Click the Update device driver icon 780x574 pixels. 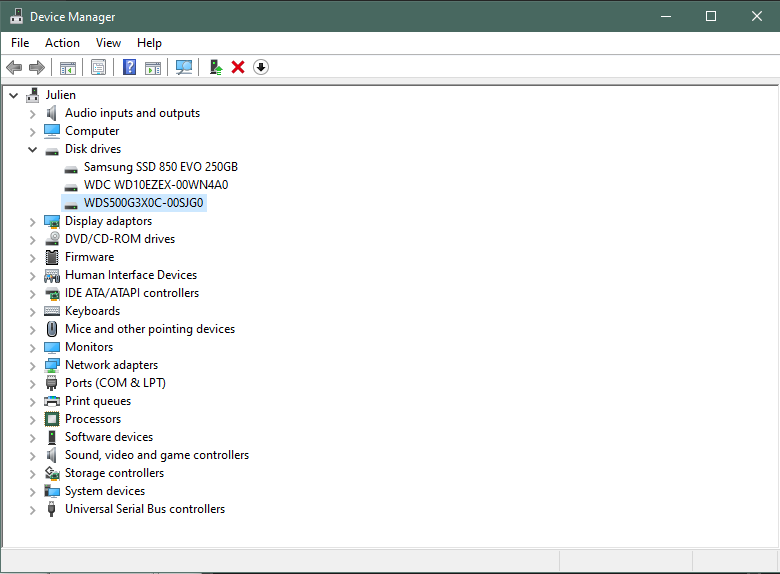tap(215, 67)
